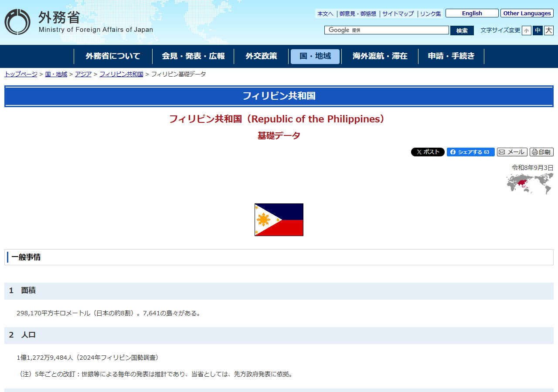Image resolution: width=558 pixels, height=392 pixels.
Task: Click the Republic of the Philippines title
Action: 279,119
